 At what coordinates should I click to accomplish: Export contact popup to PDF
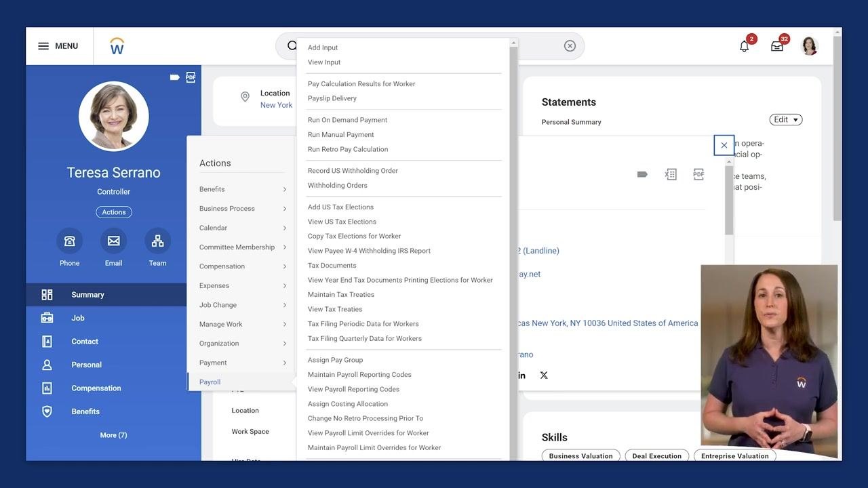click(x=698, y=175)
